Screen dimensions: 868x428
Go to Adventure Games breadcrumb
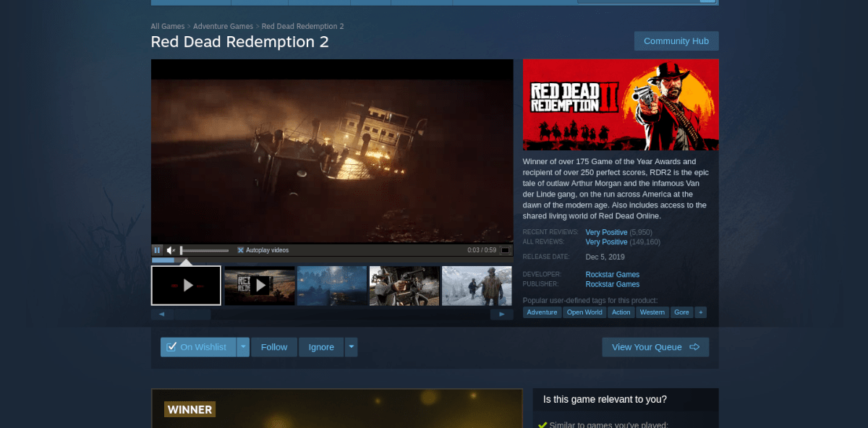click(x=223, y=26)
